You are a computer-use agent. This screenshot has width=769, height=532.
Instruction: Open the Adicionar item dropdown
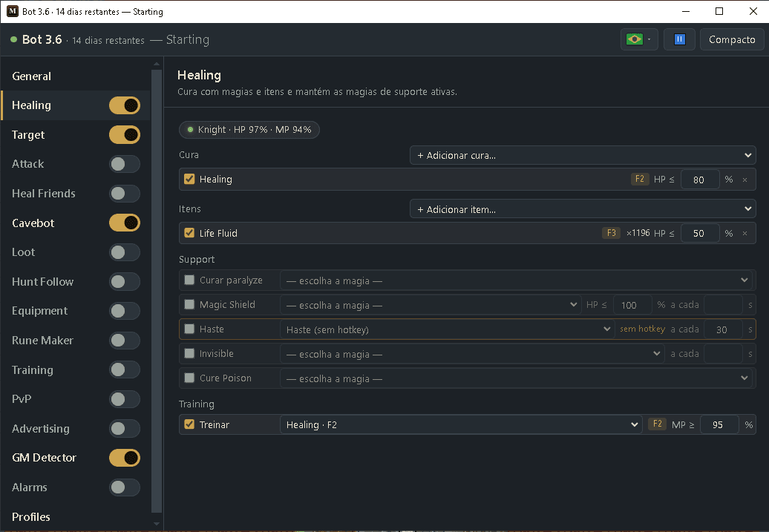click(583, 209)
